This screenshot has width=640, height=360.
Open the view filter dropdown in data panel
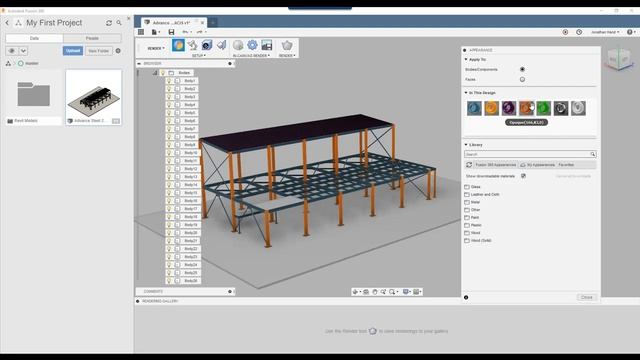pyautogui.click(x=23, y=51)
